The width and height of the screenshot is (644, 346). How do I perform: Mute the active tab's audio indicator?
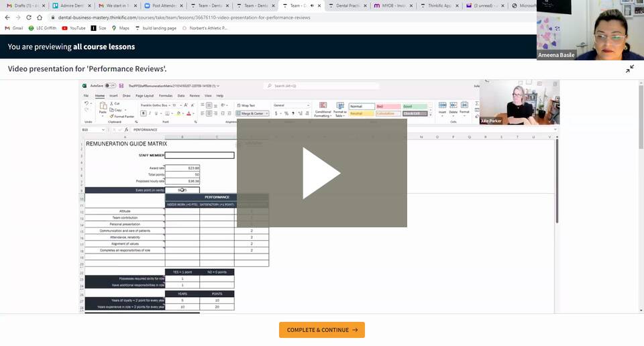click(x=312, y=6)
